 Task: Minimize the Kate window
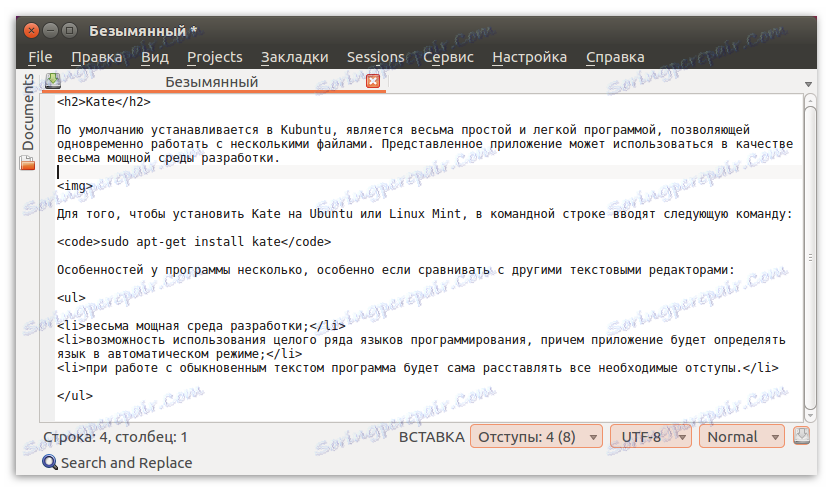pyautogui.click(x=50, y=30)
